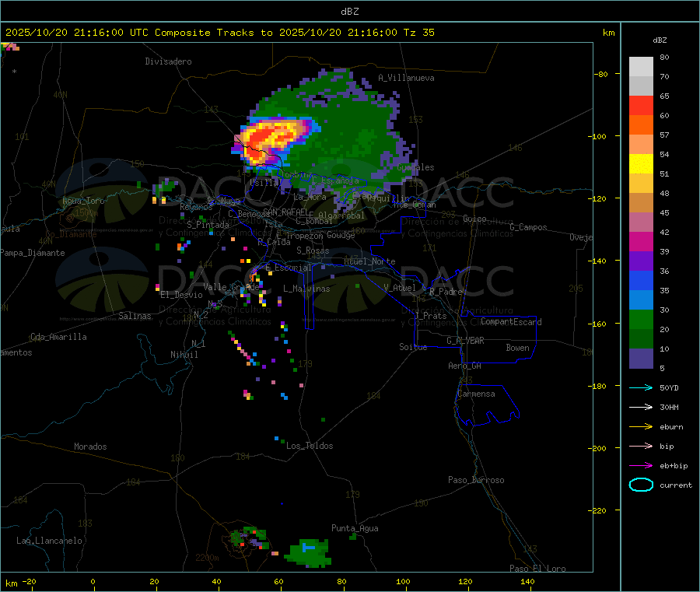700x592 pixels.
Task: Click the 'L_Malvinas' map label
Action: pos(306,289)
